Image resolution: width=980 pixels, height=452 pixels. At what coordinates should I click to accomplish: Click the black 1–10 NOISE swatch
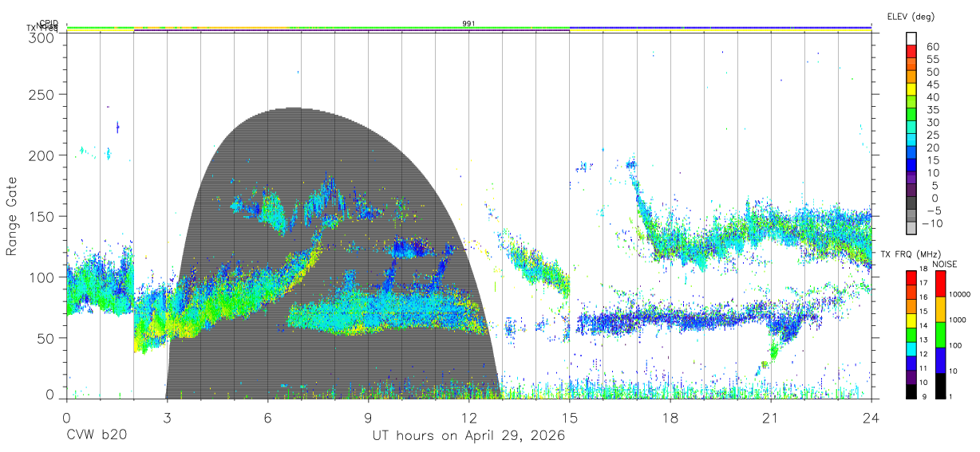940,385
